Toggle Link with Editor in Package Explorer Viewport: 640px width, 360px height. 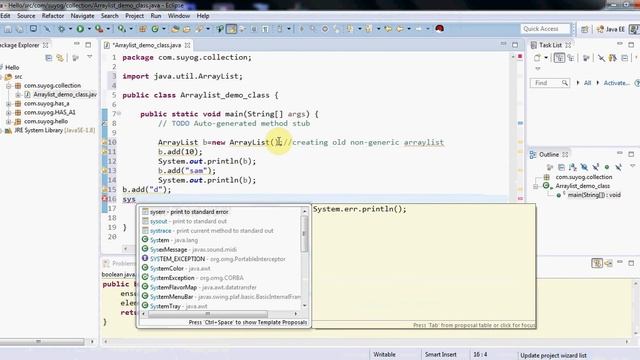[60, 58]
